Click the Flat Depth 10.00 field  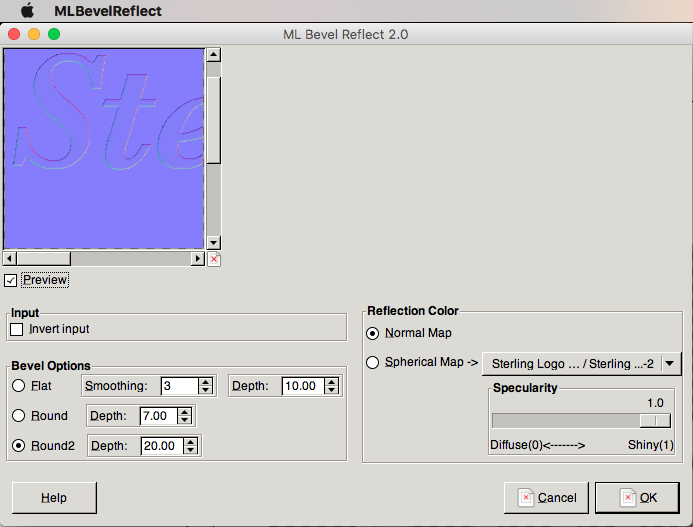(x=303, y=386)
